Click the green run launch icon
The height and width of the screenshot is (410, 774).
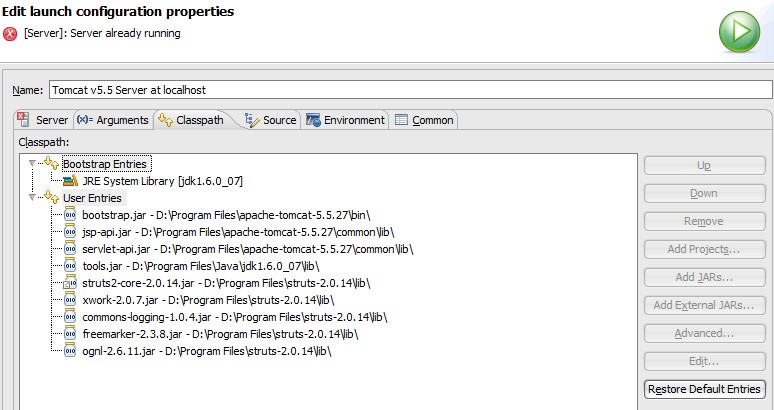pos(739,32)
